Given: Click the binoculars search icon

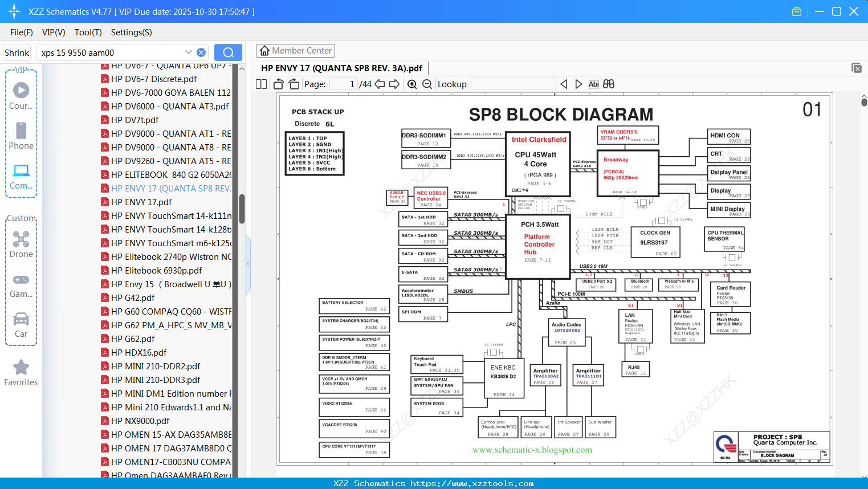Looking at the screenshot, I should pos(609,84).
